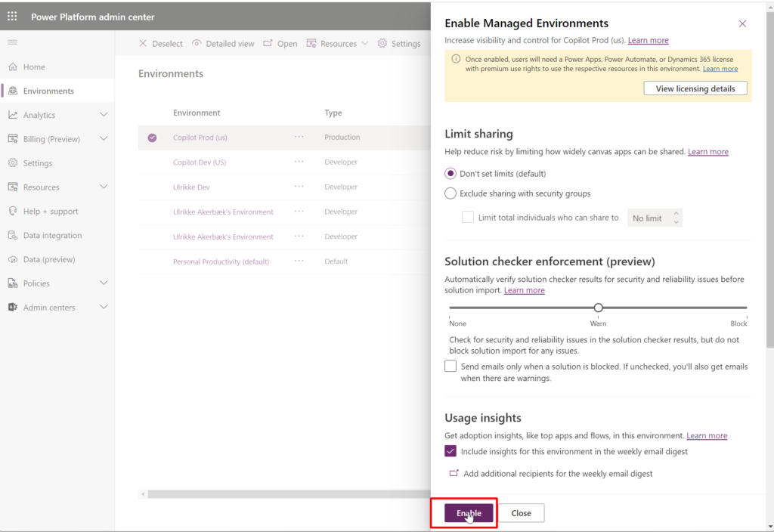The image size is (774, 532).
Task: Set solution checker slider to None
Action: click(x=450, y=308)
